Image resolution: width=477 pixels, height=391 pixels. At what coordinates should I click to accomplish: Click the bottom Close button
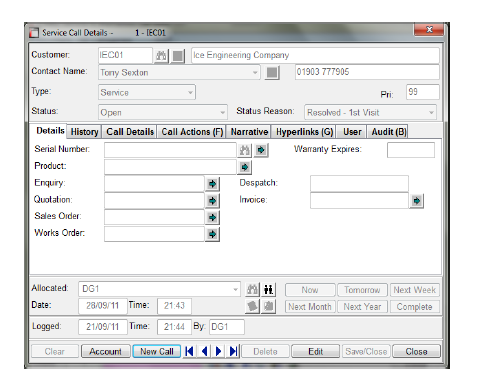(416, 351)
